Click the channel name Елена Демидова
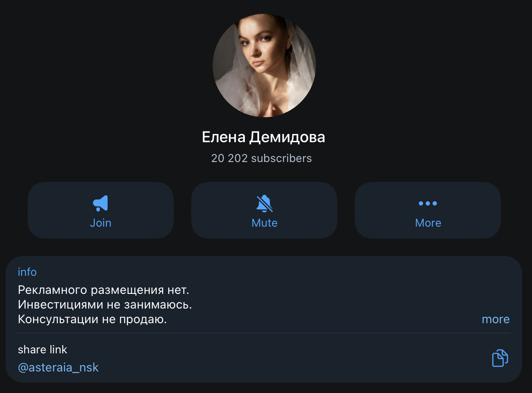The width and height of the screenshot is (532, 393). [263, 137]
